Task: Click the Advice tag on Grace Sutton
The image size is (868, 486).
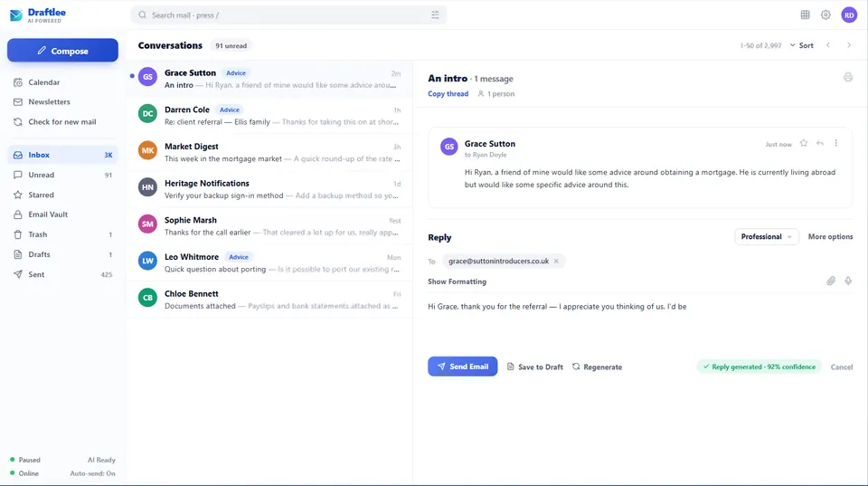Action: pos(236,73)
